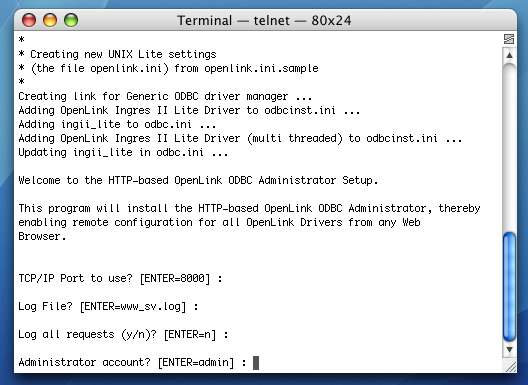Click the split pane icon above scrollbar

pos(509,39)
